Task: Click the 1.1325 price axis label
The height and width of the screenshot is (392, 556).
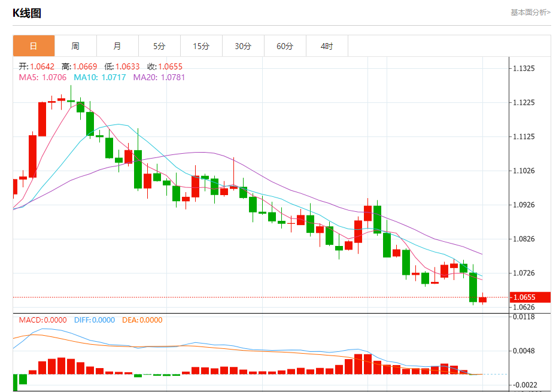Action: point(524,68)
